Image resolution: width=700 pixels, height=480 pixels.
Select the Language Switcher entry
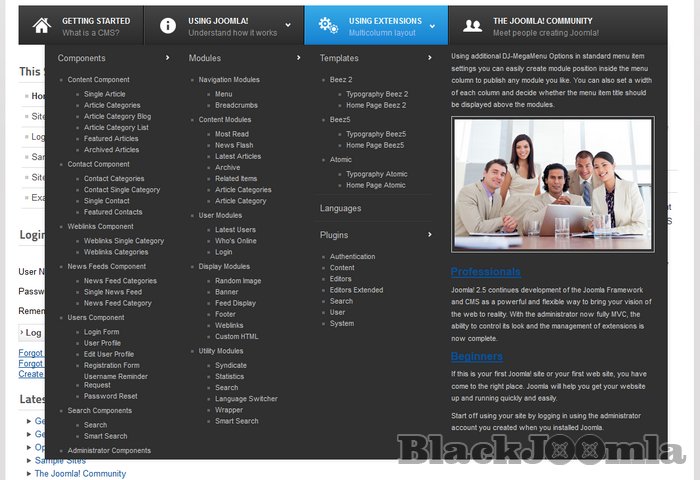point(246,399)
